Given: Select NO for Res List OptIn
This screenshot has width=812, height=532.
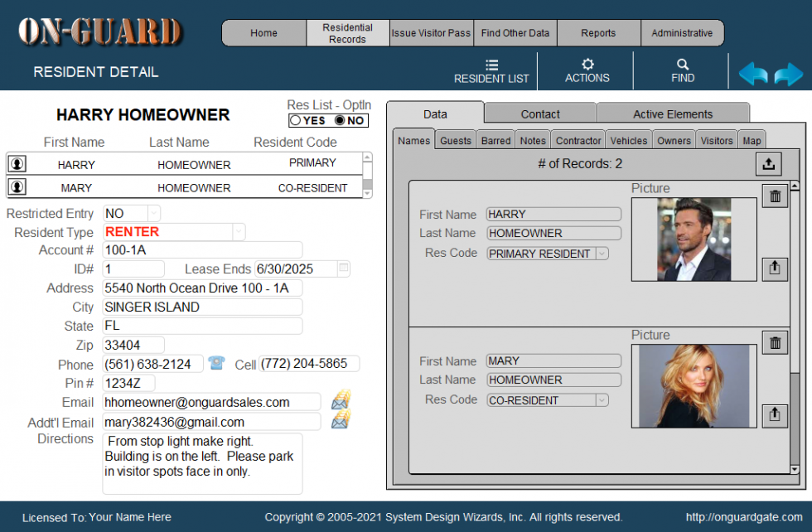Looking at the screenshot, I should (339, 121).
